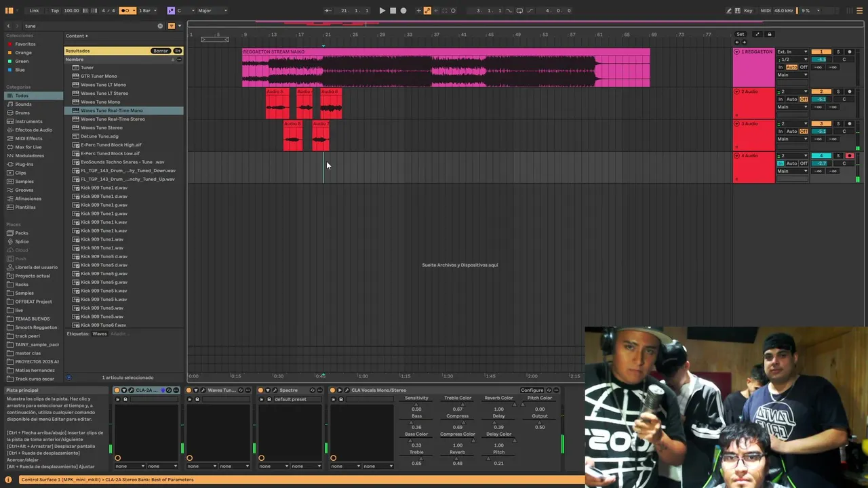Click the Stop transport button
This screenshot has height=488, width=868.
(393, 10)
